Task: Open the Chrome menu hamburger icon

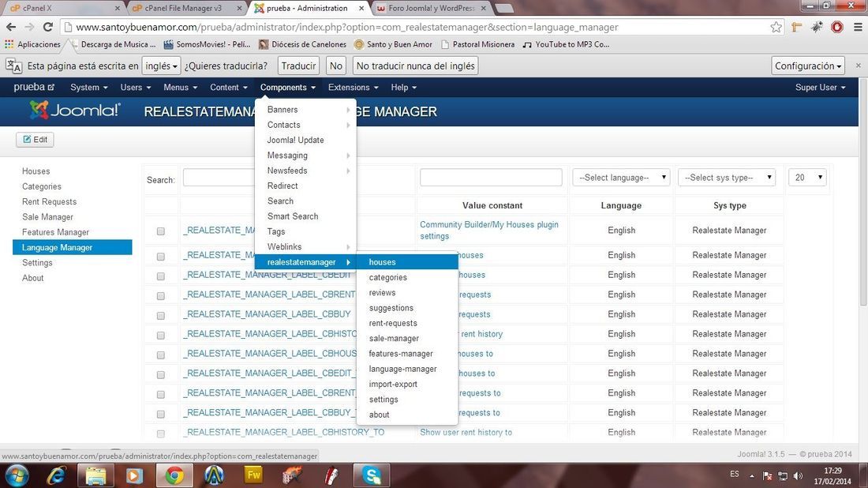Action: click(858, 27)
